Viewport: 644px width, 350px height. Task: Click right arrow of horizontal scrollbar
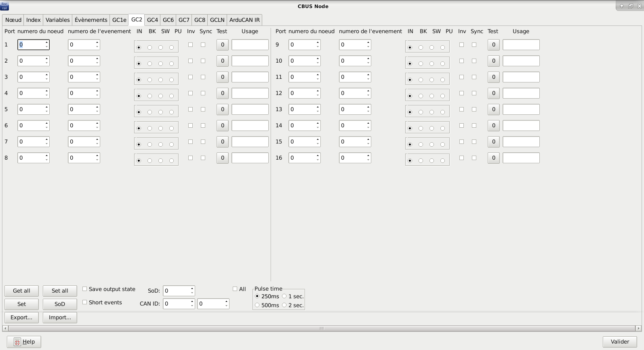pyautogui.click(x=638, y=329)
